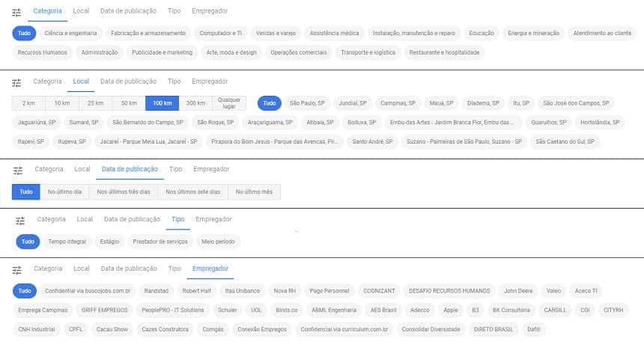Filter employer Confidential via buscojobs.com.br

(88, 291)
